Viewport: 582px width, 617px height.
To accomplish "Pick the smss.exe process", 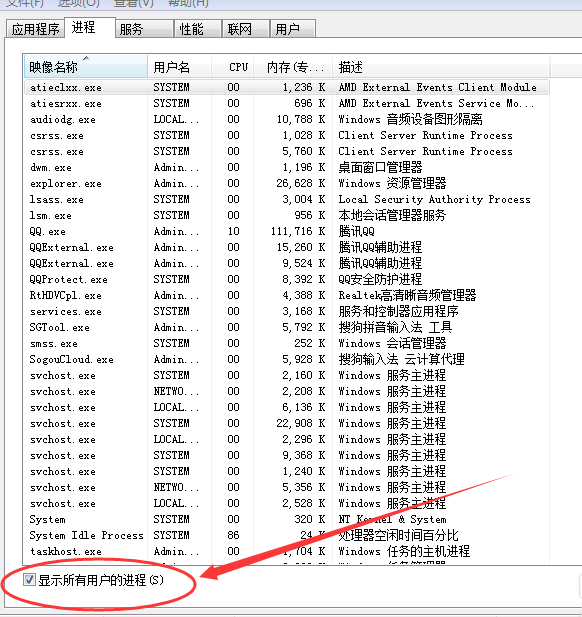I will (287, 343).
